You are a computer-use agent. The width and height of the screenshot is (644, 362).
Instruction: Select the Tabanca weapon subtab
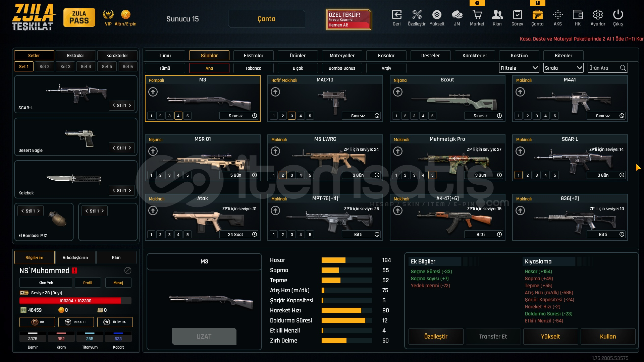253,68
